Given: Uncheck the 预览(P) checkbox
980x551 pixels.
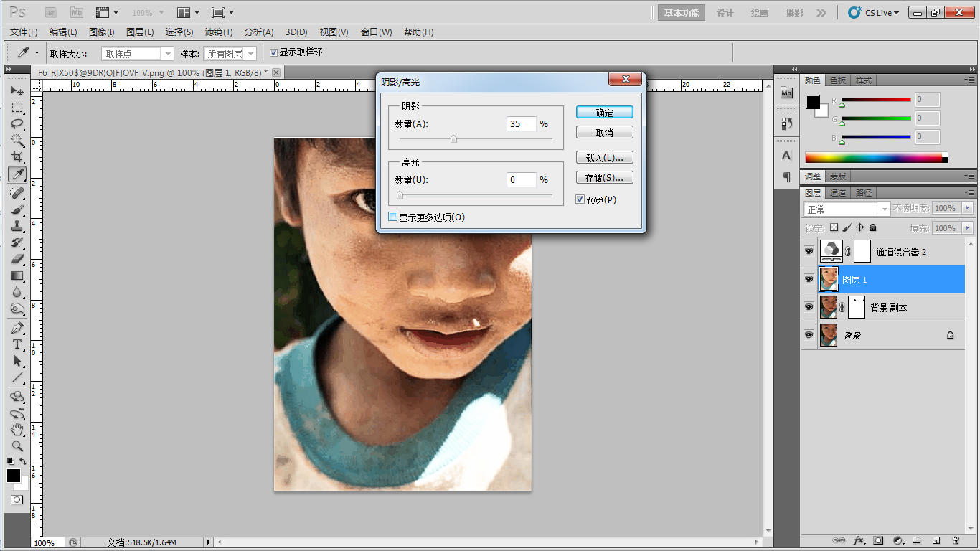Looking at the screenshot, I should pyautogui.click(x=580, y=199).
